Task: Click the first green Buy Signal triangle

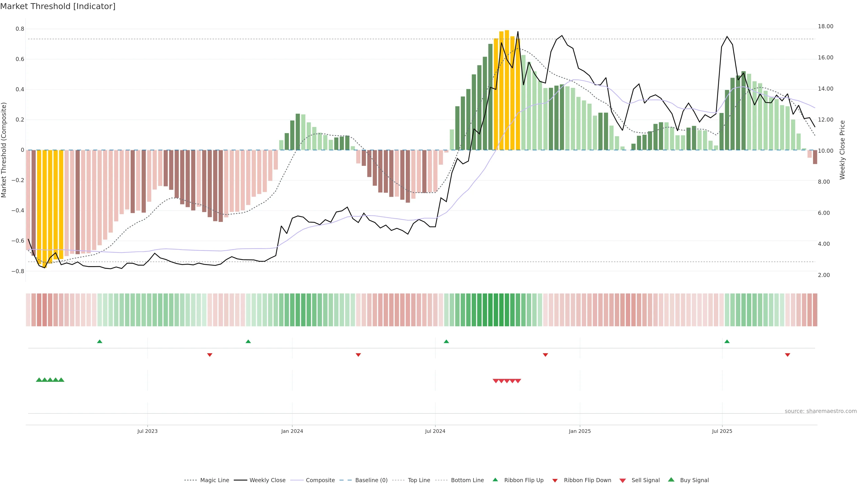Action: (x=39, y=380)
